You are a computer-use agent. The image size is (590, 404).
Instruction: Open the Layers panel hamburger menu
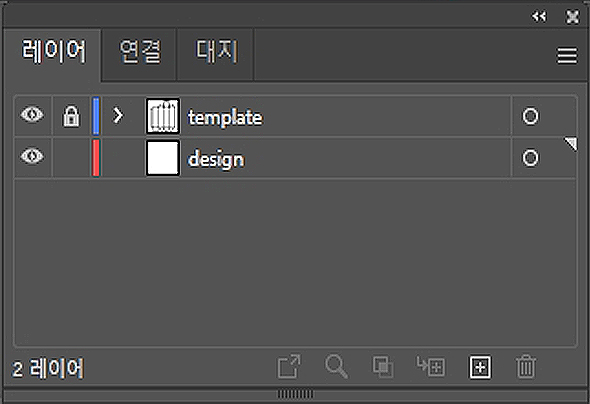coord(567,56)
